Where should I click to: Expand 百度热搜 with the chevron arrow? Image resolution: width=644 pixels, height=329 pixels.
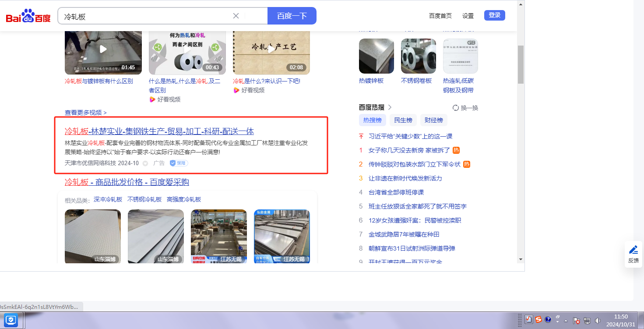coord(390,107)
